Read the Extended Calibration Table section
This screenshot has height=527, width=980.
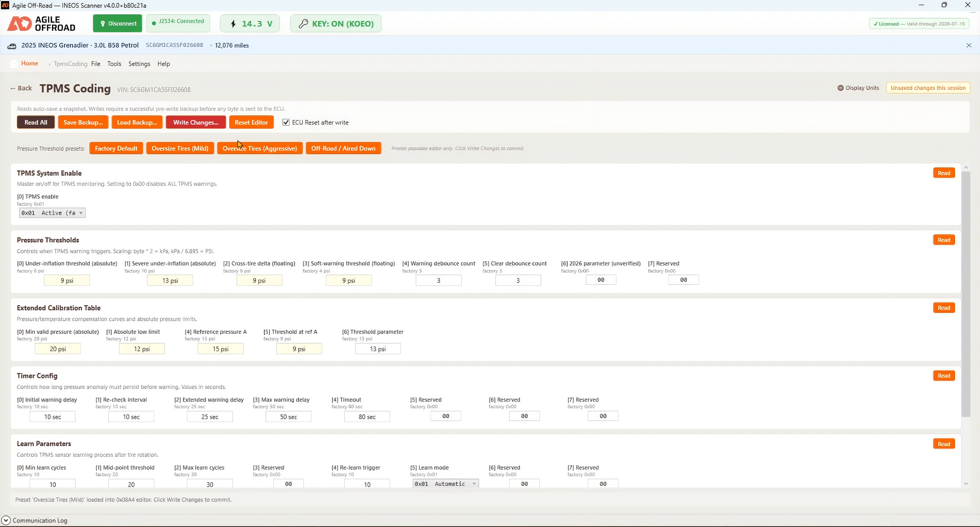(943, 308)
